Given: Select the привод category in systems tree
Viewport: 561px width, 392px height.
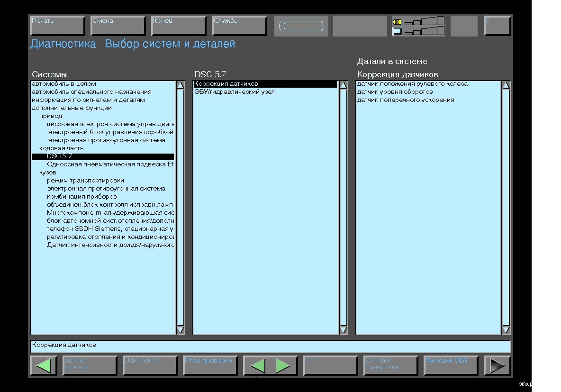Looking at the screenshot, I should (x=51, y=116).
